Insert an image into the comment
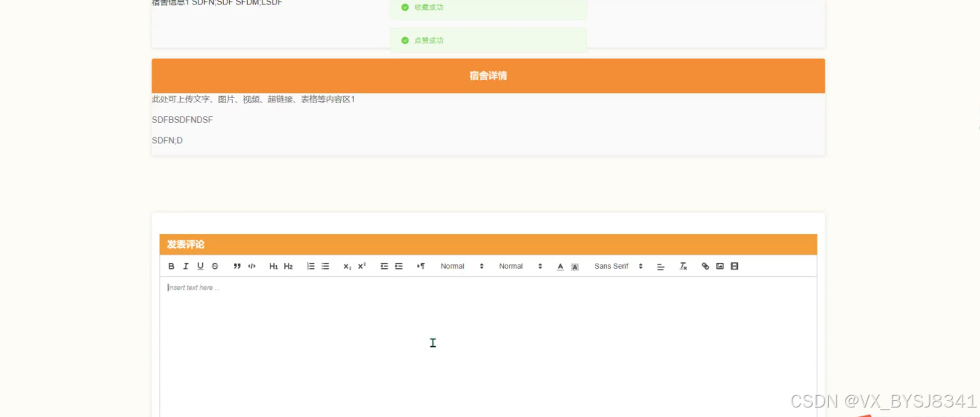The height and width of the screenshot is (417, 980). pos(720,267)
